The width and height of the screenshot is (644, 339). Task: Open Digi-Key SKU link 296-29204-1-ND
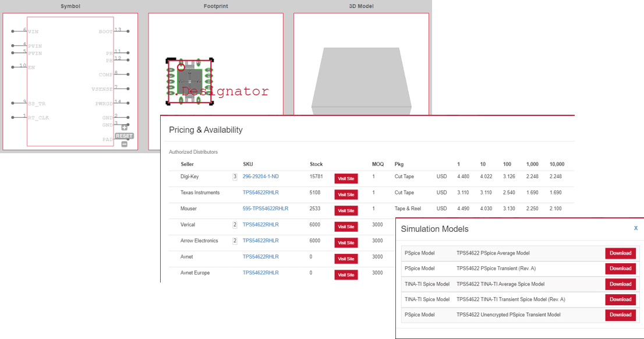260,176
